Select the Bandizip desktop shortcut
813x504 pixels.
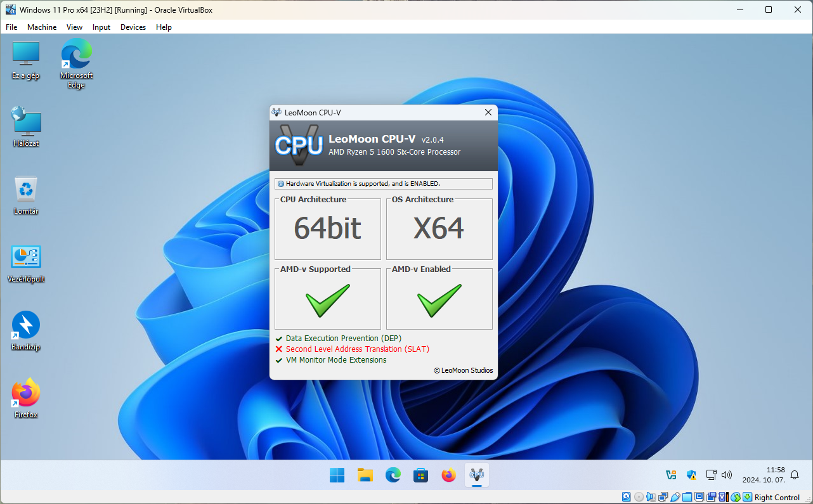coord(26,331)
